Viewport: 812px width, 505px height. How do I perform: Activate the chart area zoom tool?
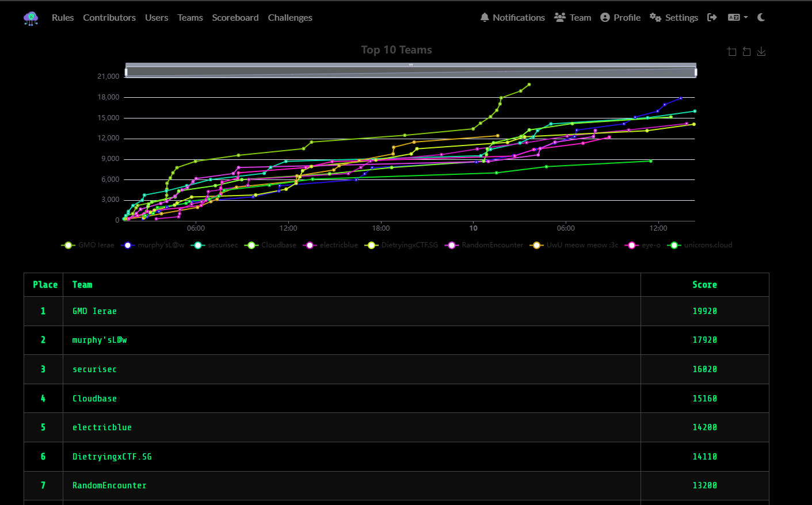pos(732,52)
